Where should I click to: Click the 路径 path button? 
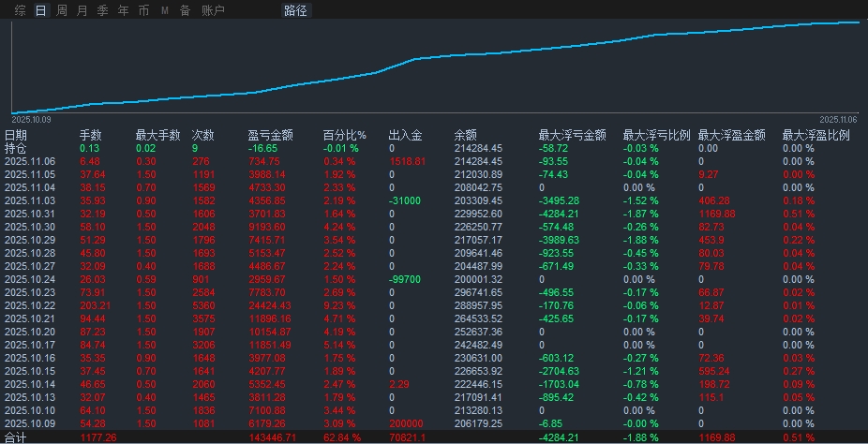point(295,10)
